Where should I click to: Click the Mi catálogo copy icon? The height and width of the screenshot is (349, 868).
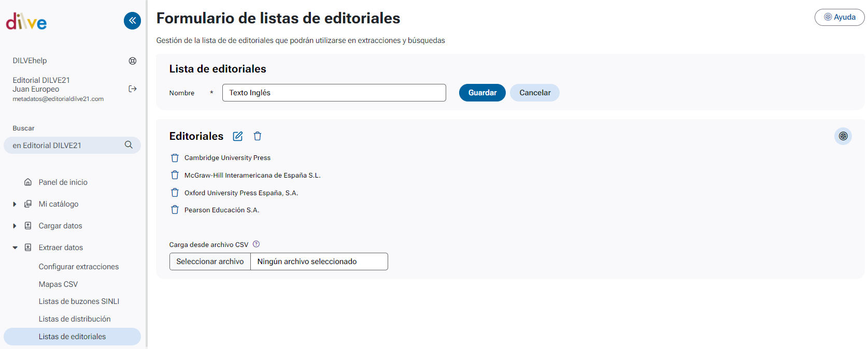pos(28,204)
